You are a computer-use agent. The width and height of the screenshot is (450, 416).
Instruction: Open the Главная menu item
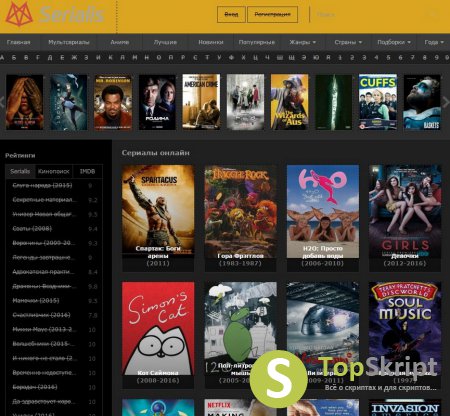coord(19,42)
